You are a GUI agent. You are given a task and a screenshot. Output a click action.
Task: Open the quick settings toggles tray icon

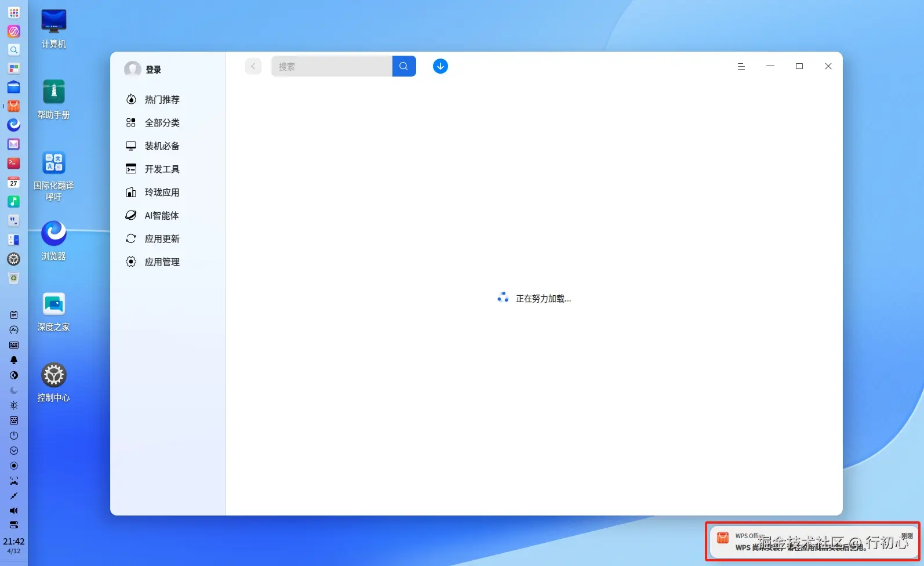[14, 525]
